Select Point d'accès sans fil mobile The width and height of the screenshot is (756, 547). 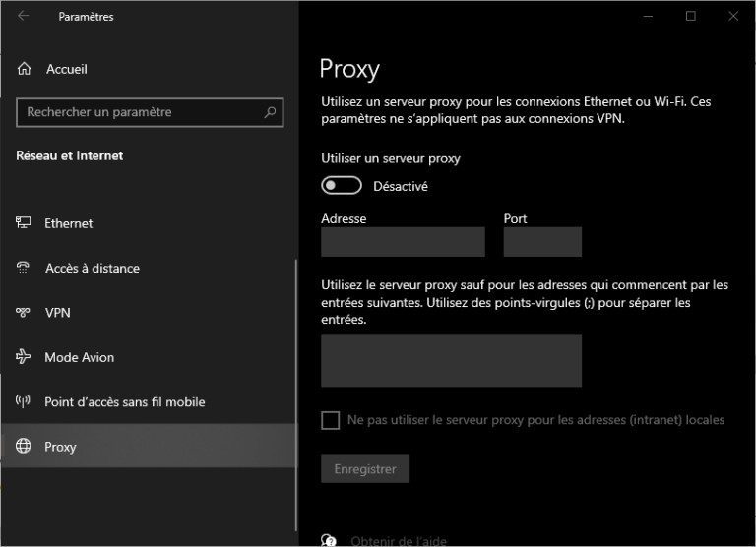pyautogui.click(x=125, y=402)
